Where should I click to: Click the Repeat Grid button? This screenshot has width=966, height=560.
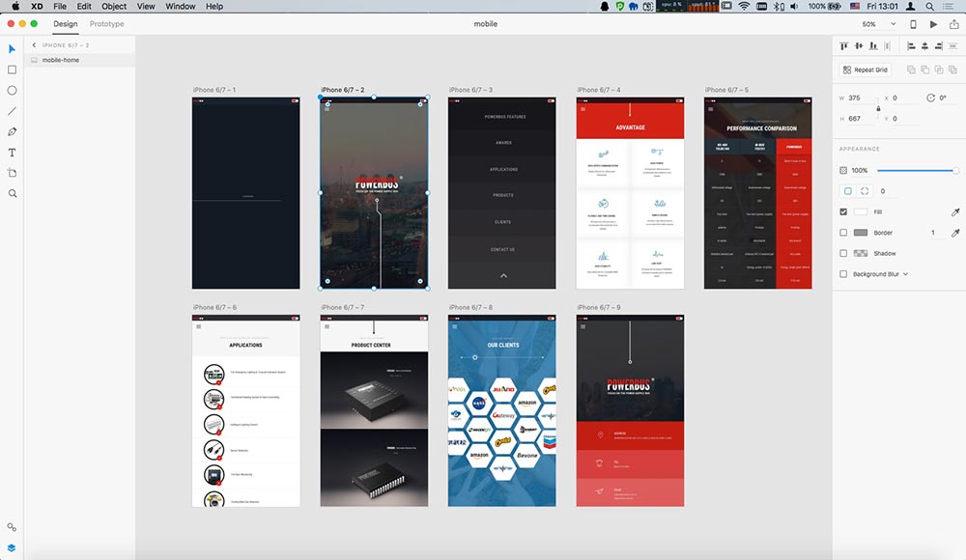click(866, 70)
